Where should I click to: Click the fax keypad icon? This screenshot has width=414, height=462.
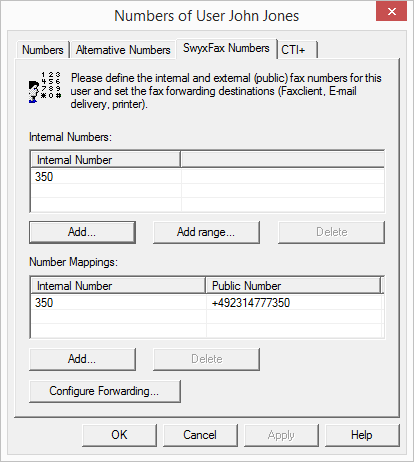45,87
